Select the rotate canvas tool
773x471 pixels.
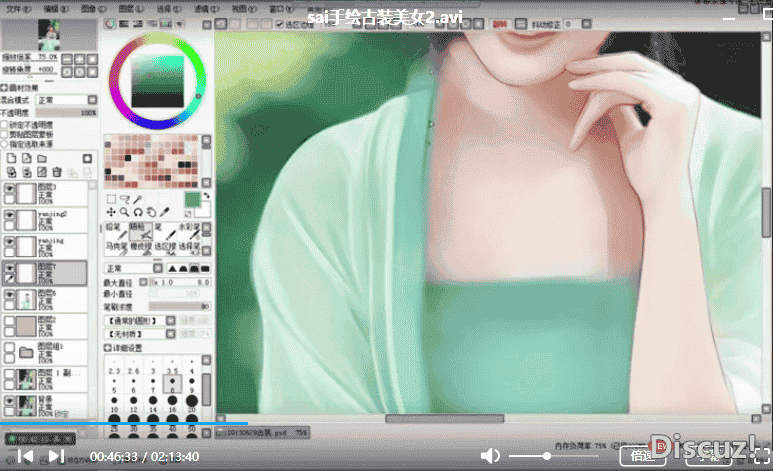click(x=138, y=212)
